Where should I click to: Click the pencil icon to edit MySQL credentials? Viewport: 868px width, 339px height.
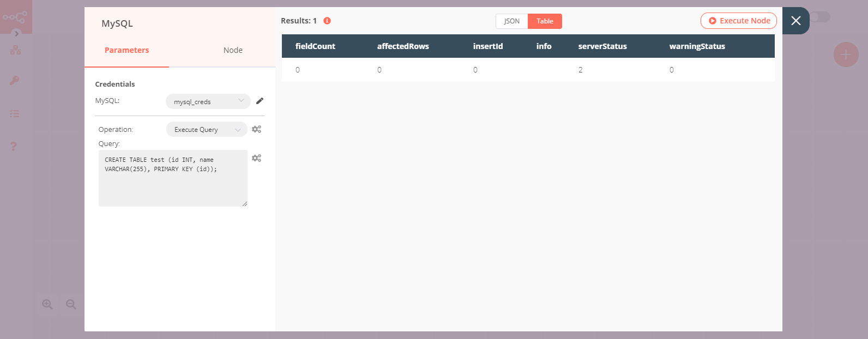260,101
